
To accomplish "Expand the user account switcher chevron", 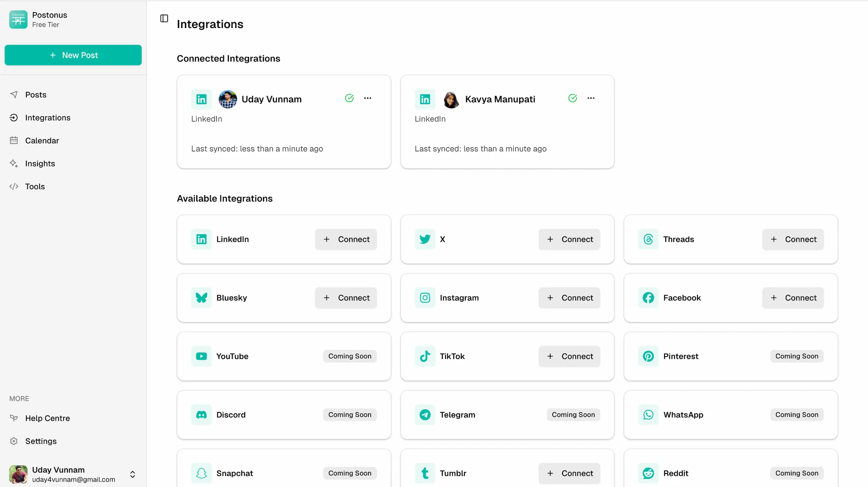I will [132, 474].
